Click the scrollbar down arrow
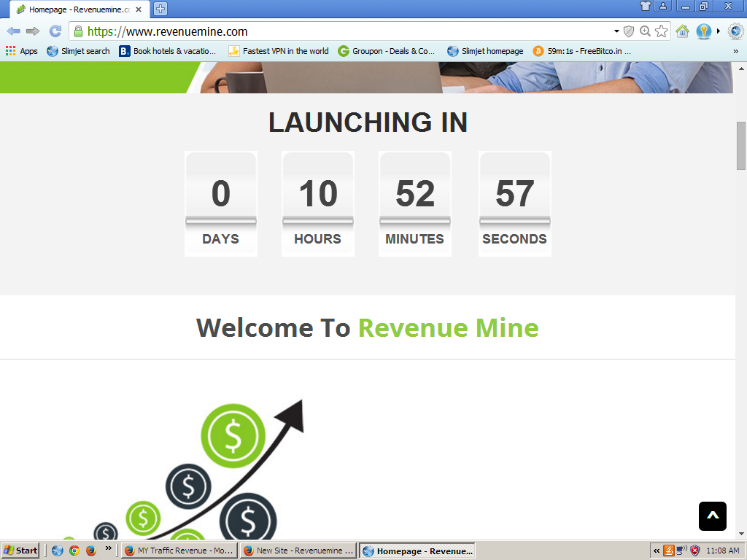The height and width of the screenshot is (560, 747). click(741, 534)
